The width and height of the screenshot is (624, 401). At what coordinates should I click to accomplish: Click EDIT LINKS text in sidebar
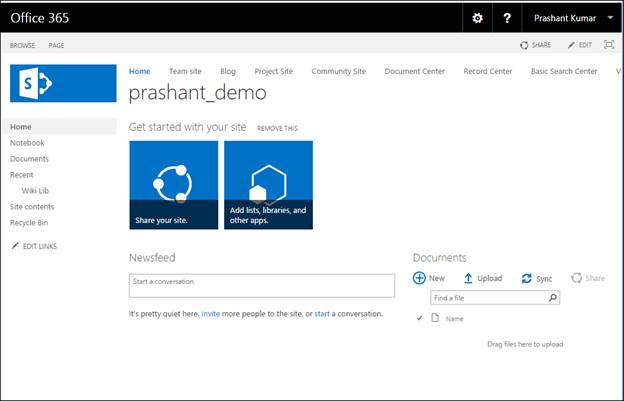40,246
